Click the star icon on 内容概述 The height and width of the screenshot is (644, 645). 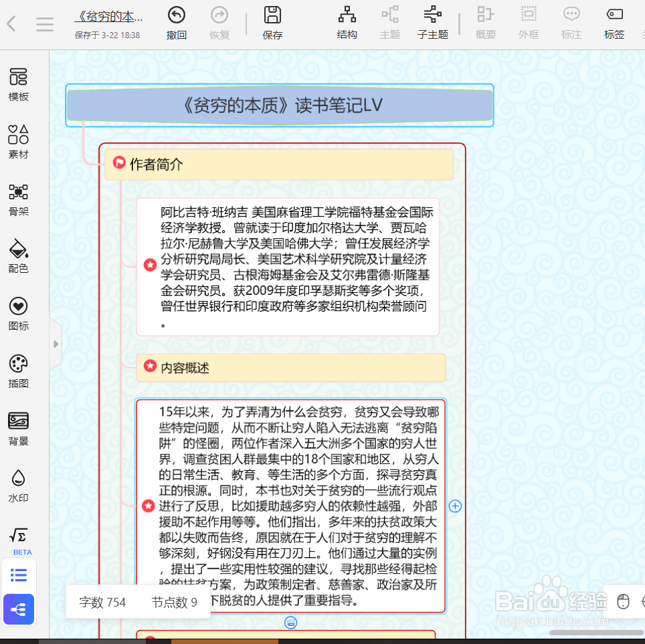(x=150, y=366)
